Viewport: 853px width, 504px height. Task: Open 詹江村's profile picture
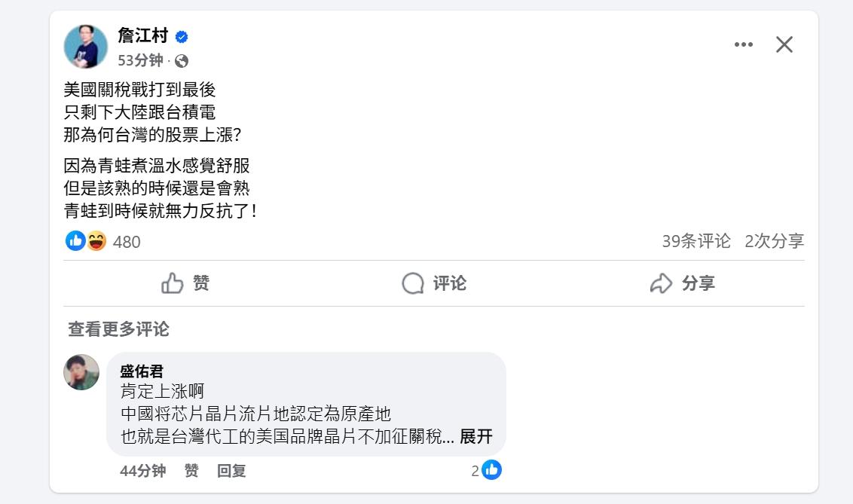pos(85,45)
